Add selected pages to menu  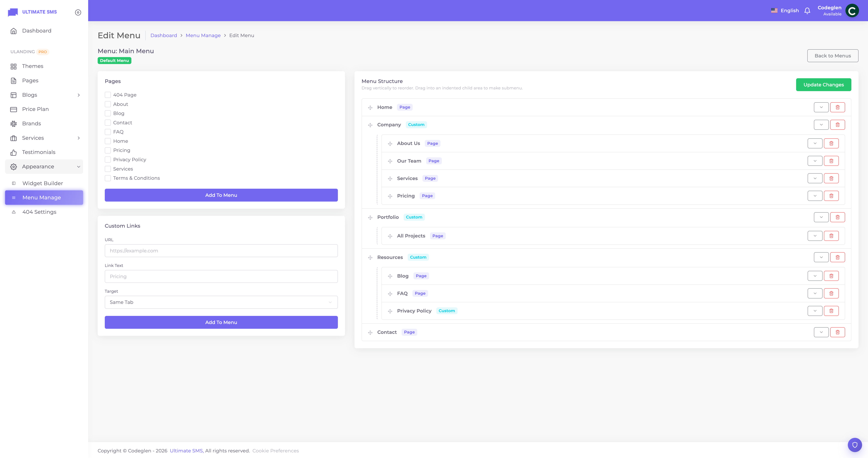click(221, 195)
